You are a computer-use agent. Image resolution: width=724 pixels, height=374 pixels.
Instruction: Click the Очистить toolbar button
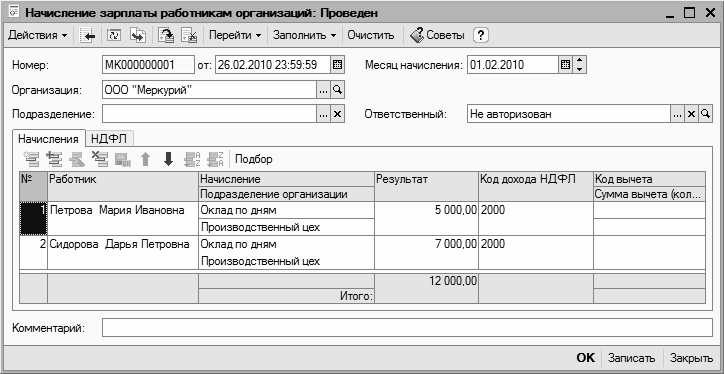click(371, 35)
